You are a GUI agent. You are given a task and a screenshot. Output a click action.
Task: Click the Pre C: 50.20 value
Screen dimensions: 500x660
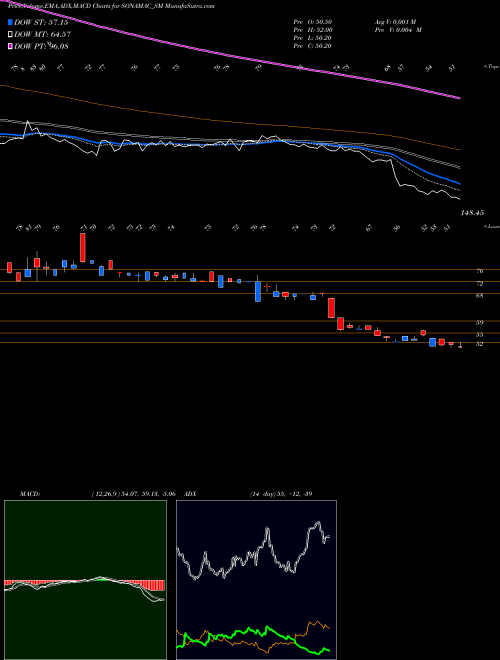tap(312, 46)
